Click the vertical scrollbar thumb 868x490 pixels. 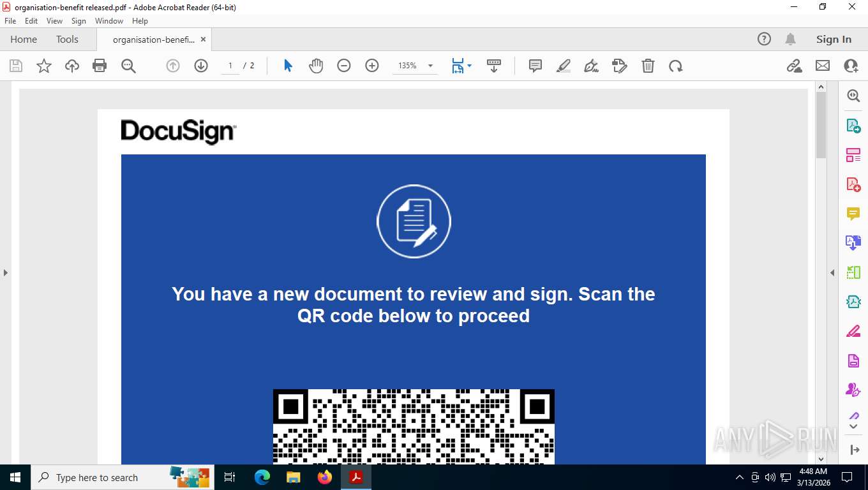(821, 125)
